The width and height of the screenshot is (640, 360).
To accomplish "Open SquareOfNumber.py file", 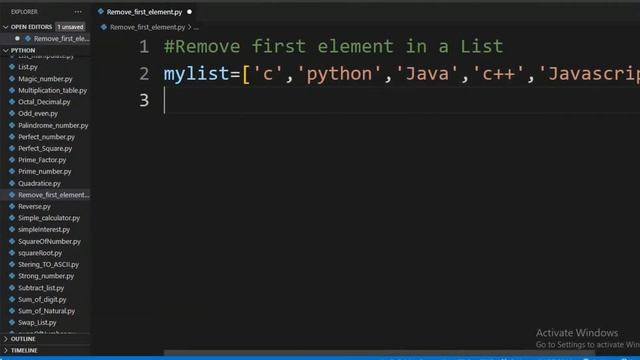I will [49, 241].
